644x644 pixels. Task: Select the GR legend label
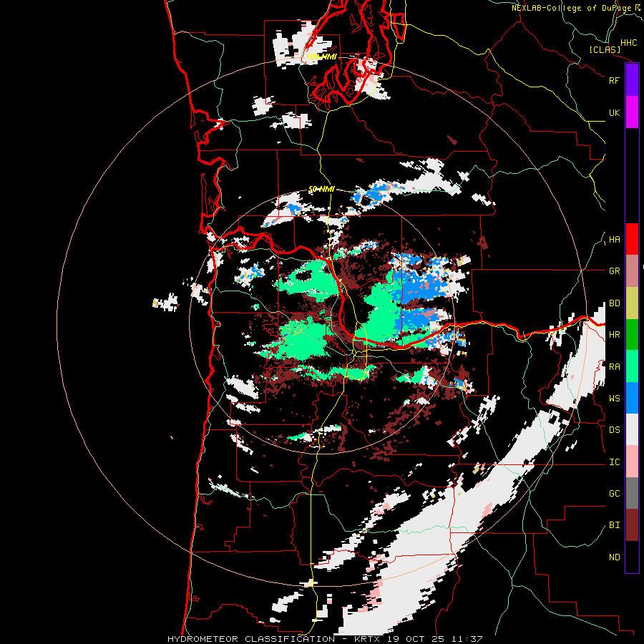[x=615, y=271]
